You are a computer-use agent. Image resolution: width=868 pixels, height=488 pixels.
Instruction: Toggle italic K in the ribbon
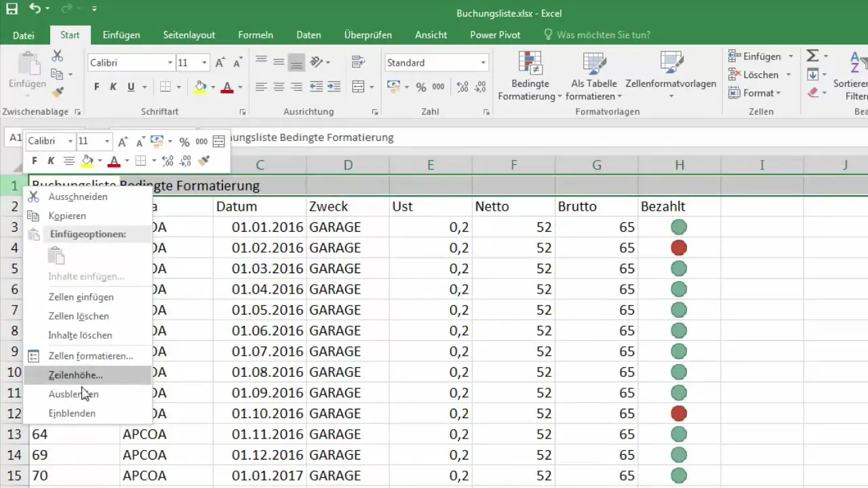(113, 87)
